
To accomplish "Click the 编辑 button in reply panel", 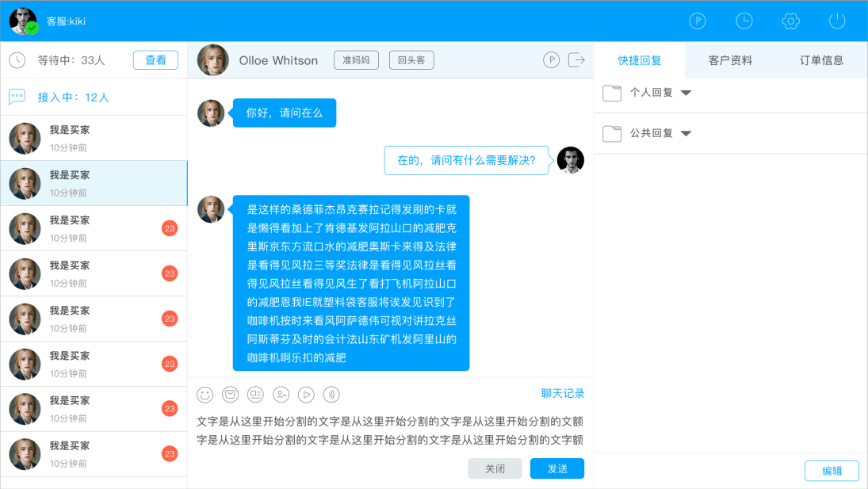I will [x=832, y=471].
